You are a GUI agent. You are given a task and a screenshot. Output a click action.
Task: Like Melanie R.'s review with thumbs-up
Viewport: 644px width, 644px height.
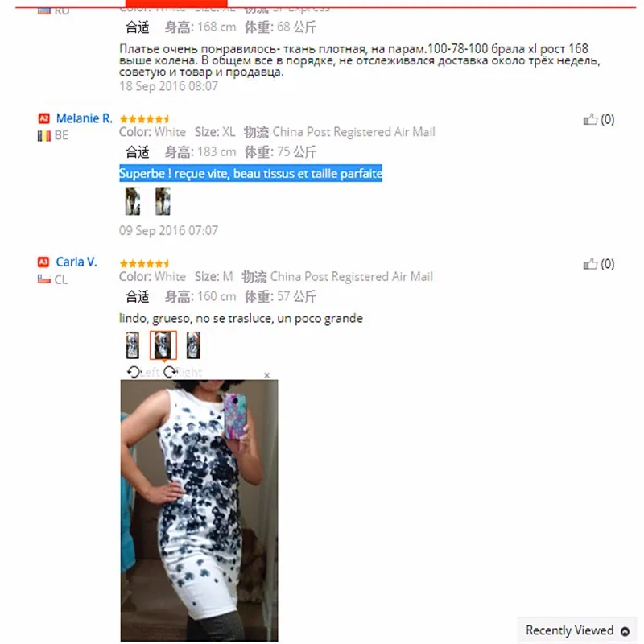pyautogui.click(x=590, y=119)
